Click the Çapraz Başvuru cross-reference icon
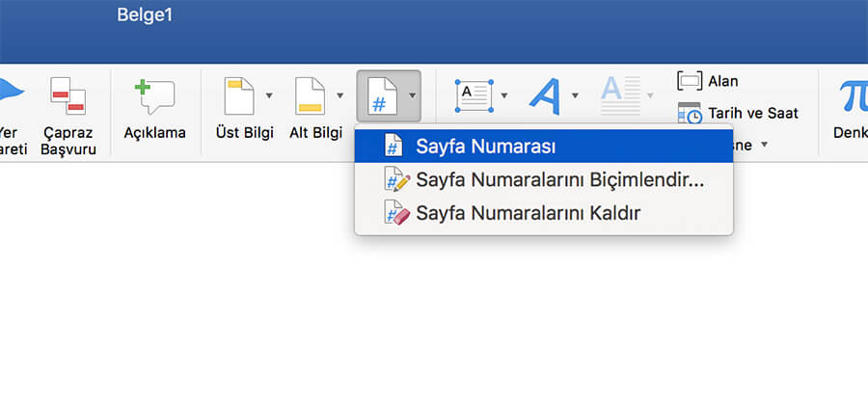 coord(68,95)
